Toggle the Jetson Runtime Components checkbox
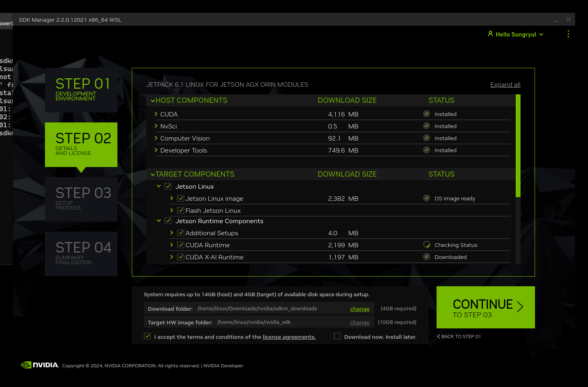 [x=168, y=221]
